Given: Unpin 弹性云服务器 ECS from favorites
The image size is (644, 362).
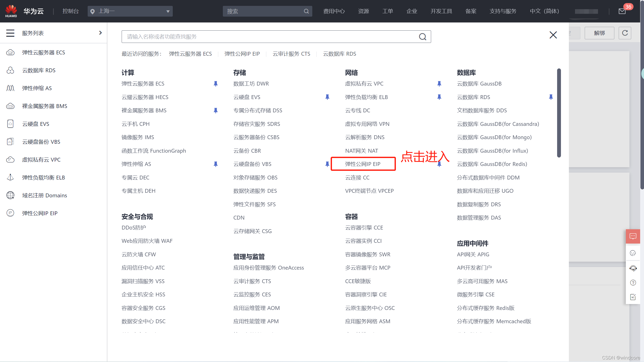Looking at the screenshot, I should click(215, 84).
